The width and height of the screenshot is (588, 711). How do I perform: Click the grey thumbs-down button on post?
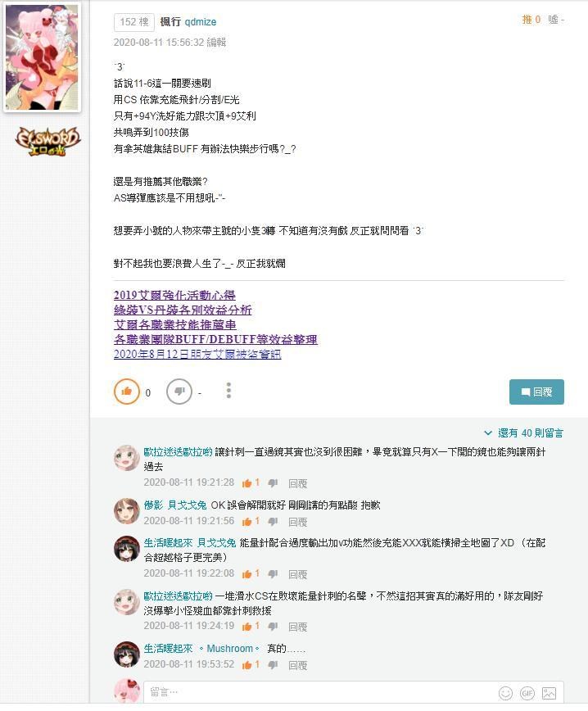point(179,392)
